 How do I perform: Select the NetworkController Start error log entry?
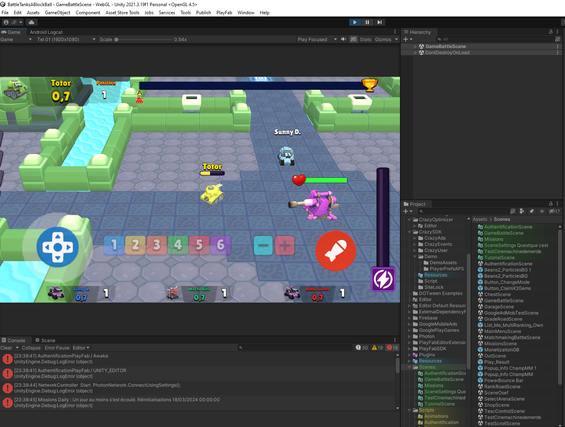click(x=197, y=388)
